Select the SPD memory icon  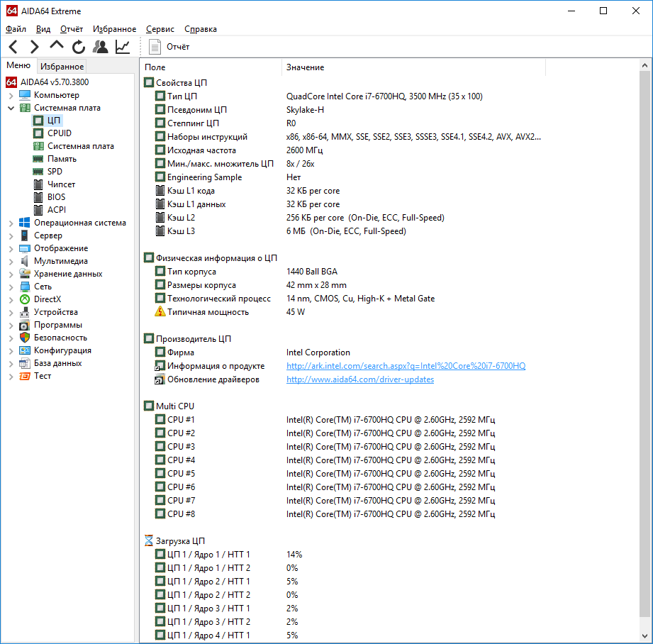pos(38,172)
